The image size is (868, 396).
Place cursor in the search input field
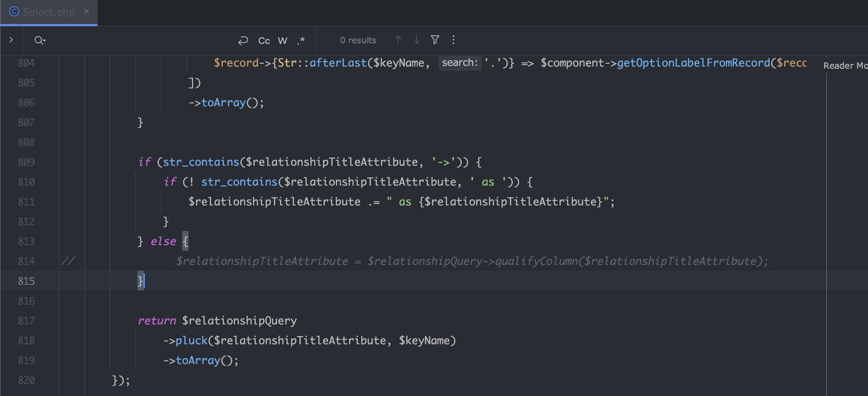click(142, 40)
